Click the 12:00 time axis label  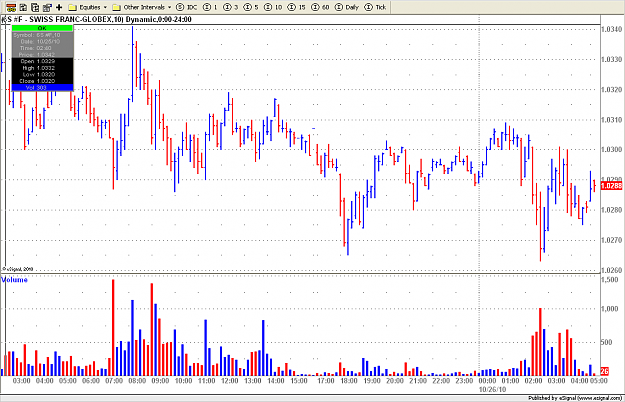click(x=230, y=381)
